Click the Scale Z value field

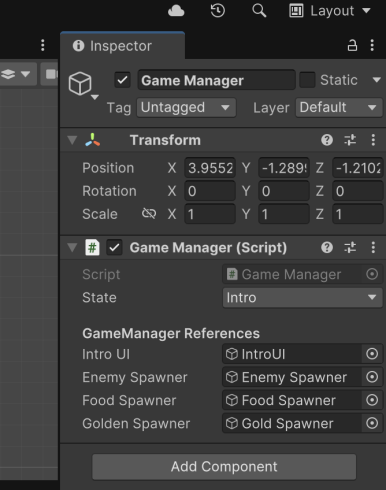point(358,214)
